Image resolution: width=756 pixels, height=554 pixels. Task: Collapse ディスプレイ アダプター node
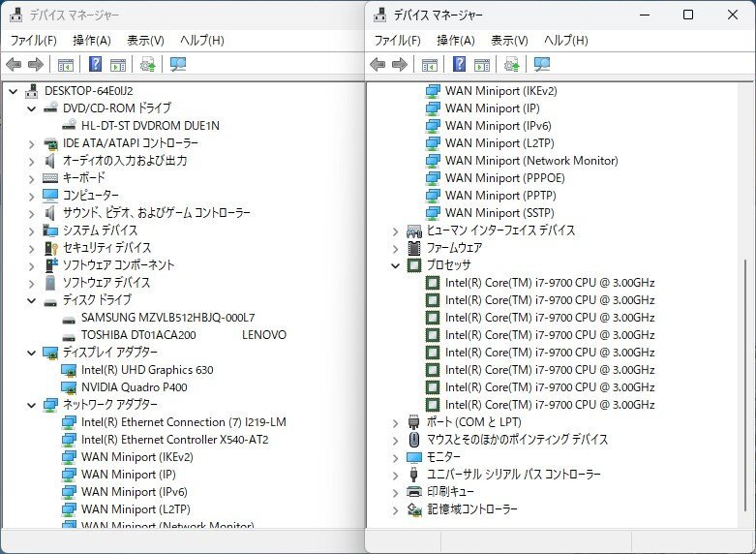pyautogui.click(x=32, y=353)
